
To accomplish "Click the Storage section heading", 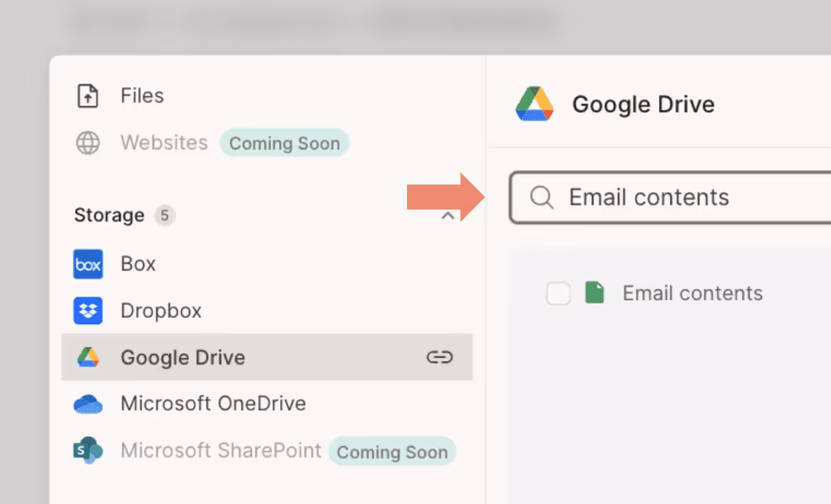I will (x=109, y=215).
